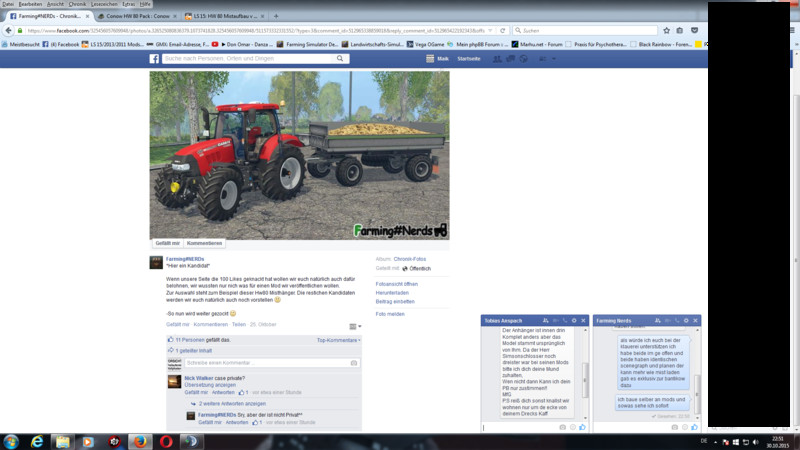Click Startseite in Facebook header
Image resolution: width=800 pixels, height=450 pixels.
click(x=468, y=59)
